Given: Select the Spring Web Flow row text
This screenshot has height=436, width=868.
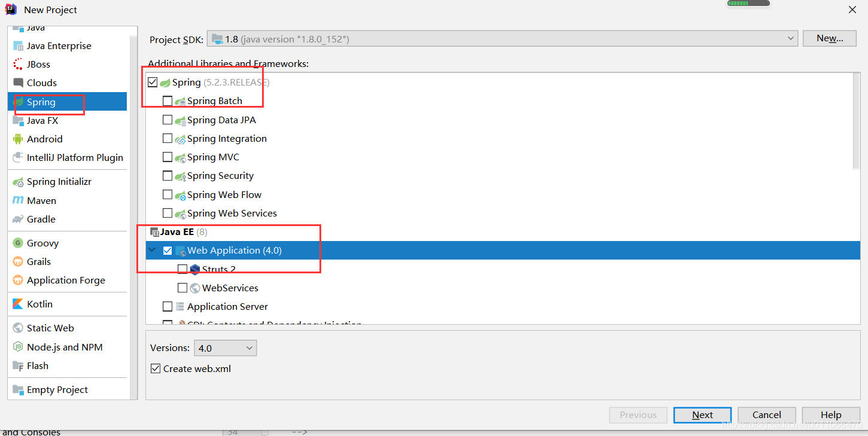Looking at the screenshot, I should tap(224, 195).
